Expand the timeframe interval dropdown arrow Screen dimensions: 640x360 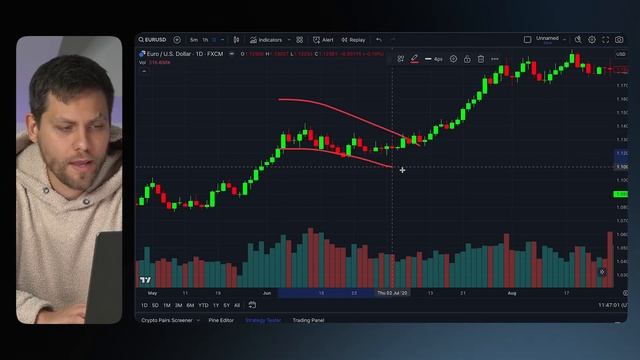point(222,40)
